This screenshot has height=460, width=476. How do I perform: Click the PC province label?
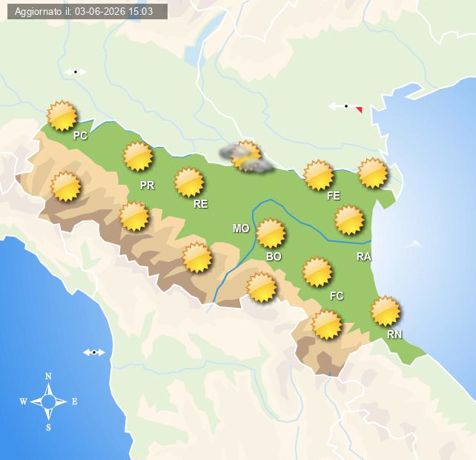point(81,136)
